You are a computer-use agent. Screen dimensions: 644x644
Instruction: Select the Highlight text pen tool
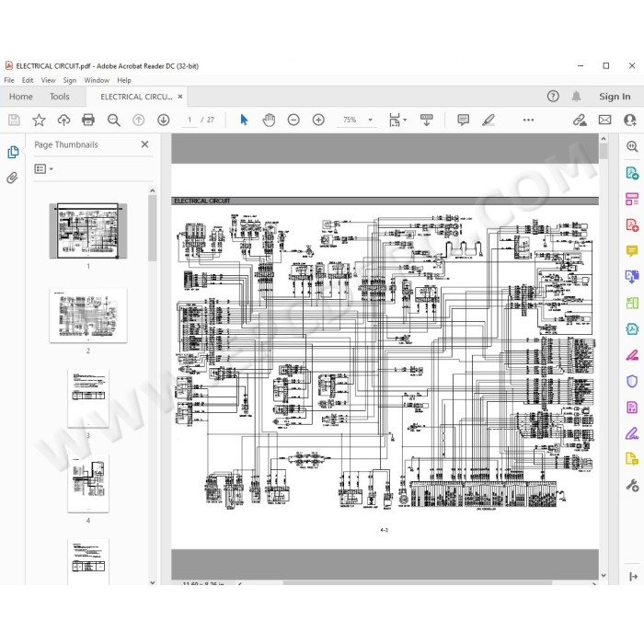pos(488,120)
